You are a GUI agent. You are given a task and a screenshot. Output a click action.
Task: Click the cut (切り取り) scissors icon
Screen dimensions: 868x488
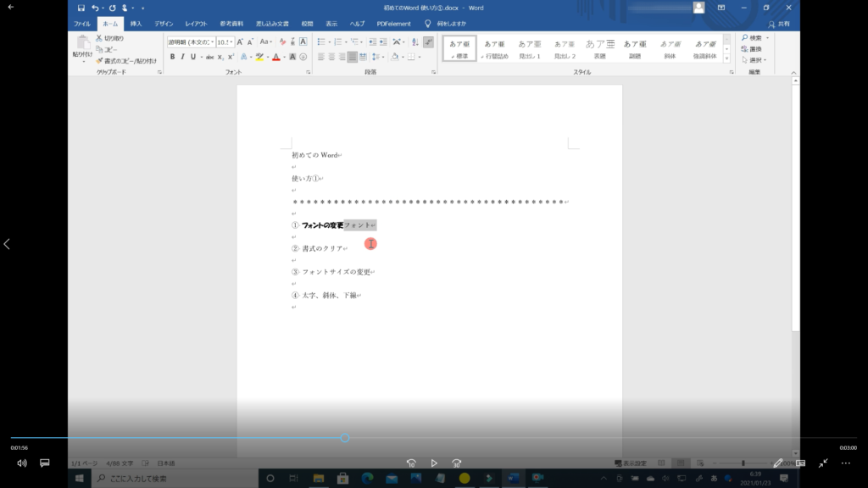click(x=99, y=38)
